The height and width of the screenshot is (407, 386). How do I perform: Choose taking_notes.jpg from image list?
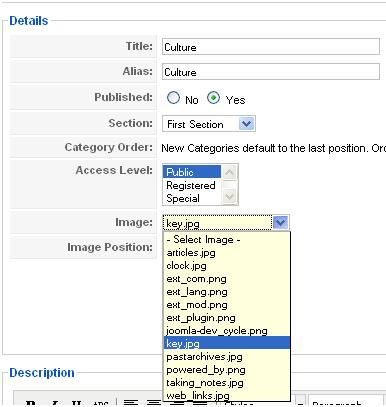coord(227,383)
